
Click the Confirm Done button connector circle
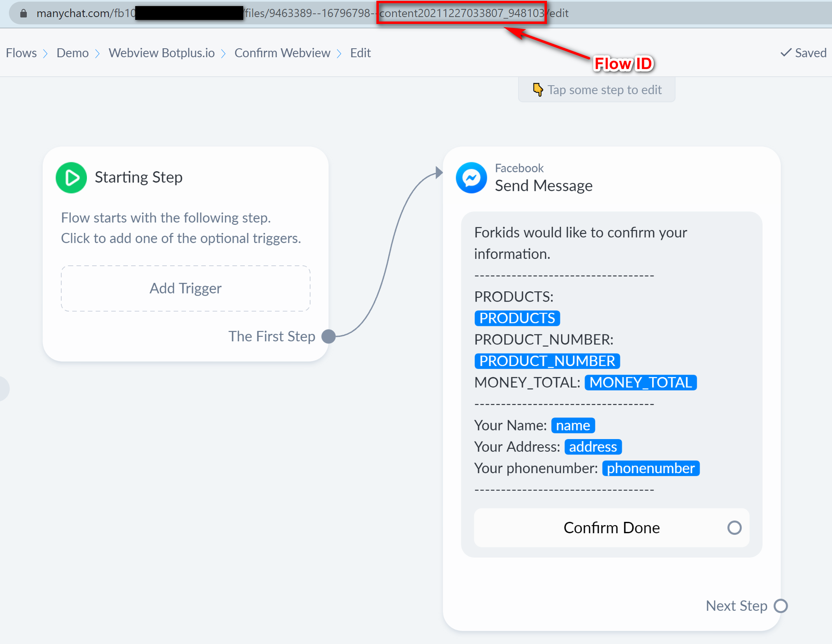click(734, 528)
